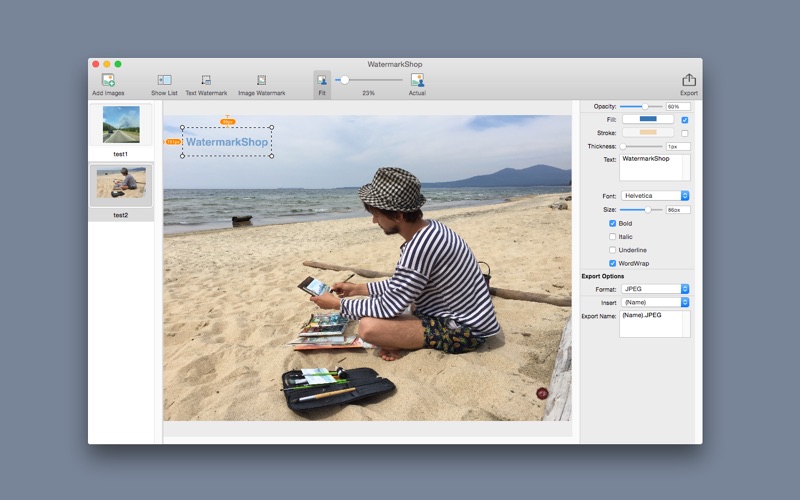Enable the Stroke checkbox

[x=685, y=133]
